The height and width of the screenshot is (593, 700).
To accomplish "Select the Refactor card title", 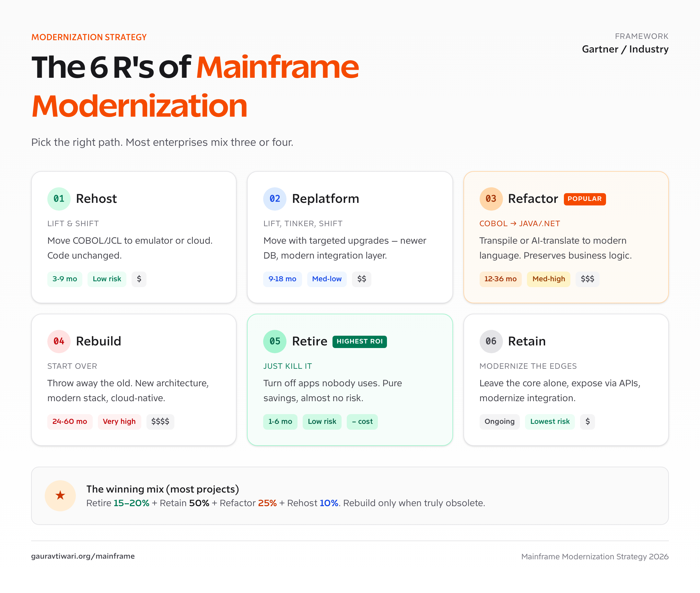I will (533, 199).
